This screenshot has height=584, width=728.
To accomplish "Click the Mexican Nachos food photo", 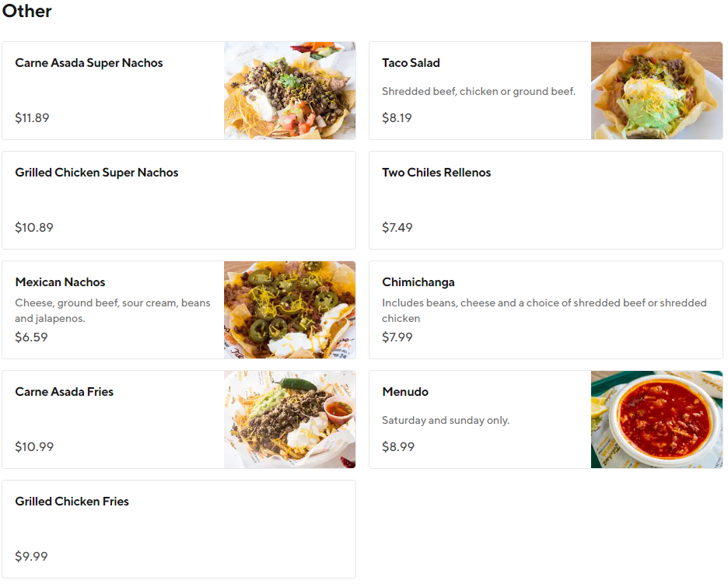I will pos(289,310).
